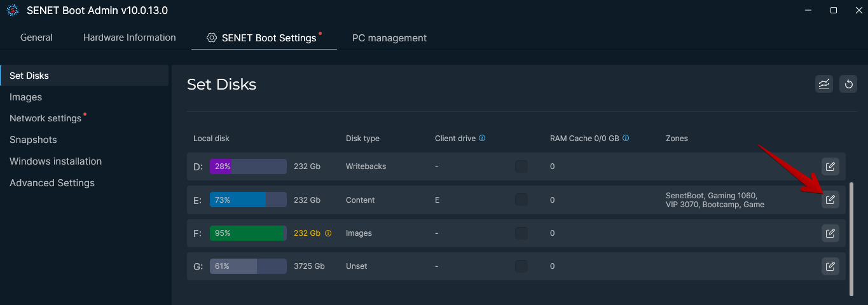
Task: Open the Hardware Information tab
Action: coord(130,37)
